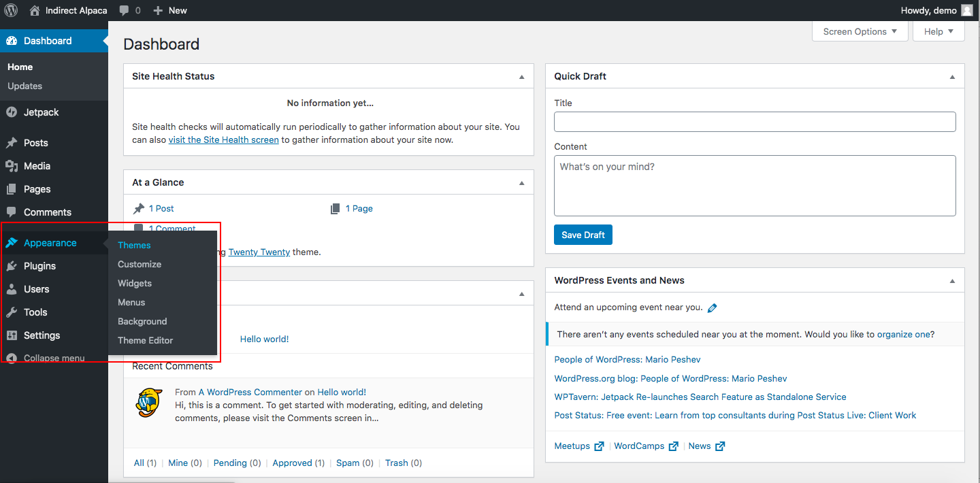Open the demo user avatar
This screenshot has width=980, height=483.
(967, 10)
